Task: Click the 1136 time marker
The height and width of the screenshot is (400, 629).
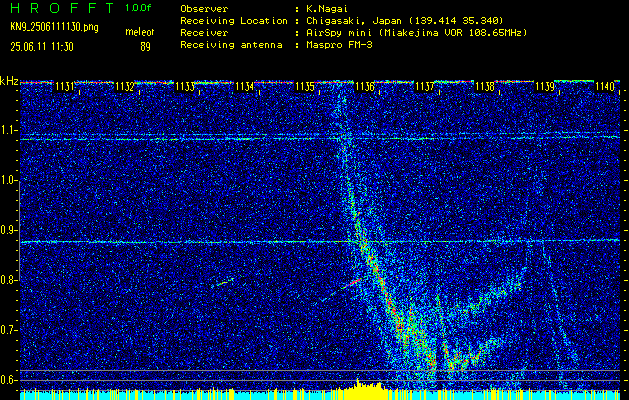Action: (364, 87)
